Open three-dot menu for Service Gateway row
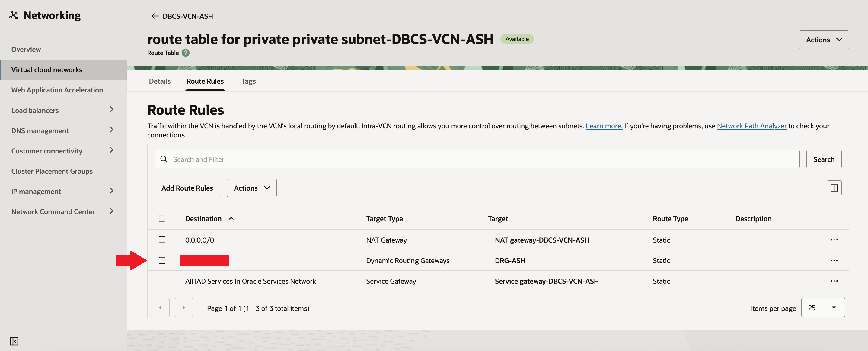 pyautogui.click(x=834, y=281)
